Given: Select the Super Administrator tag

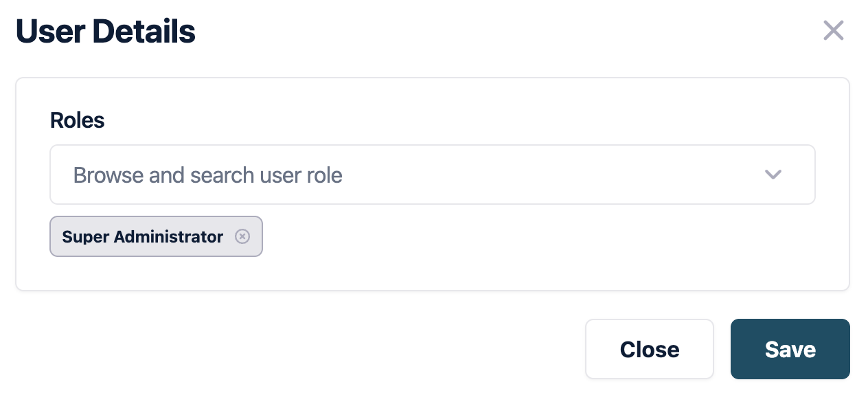Looking at the screenshot, I should coord(143,236).
